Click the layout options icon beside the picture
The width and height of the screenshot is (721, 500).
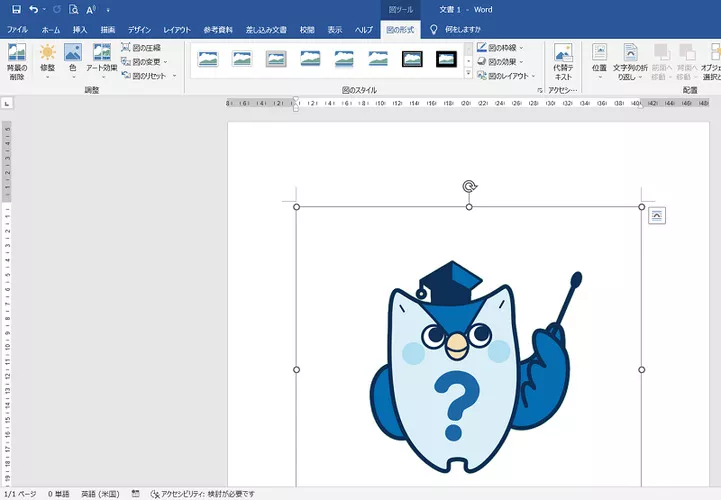click(657, 215)
